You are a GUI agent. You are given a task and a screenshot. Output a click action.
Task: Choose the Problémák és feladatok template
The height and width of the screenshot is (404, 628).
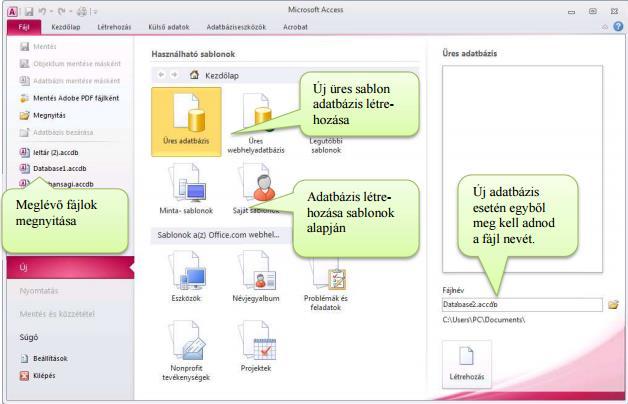(x=326, y=285)
